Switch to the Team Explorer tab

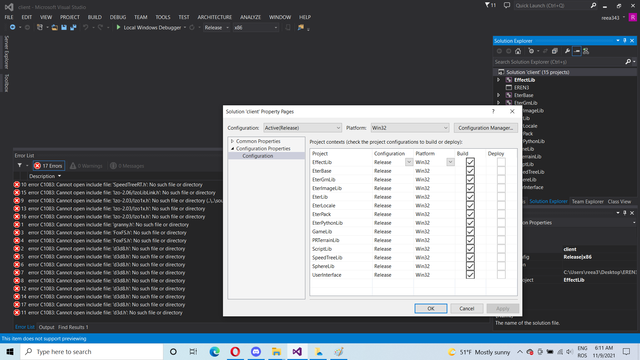[587, 202]
